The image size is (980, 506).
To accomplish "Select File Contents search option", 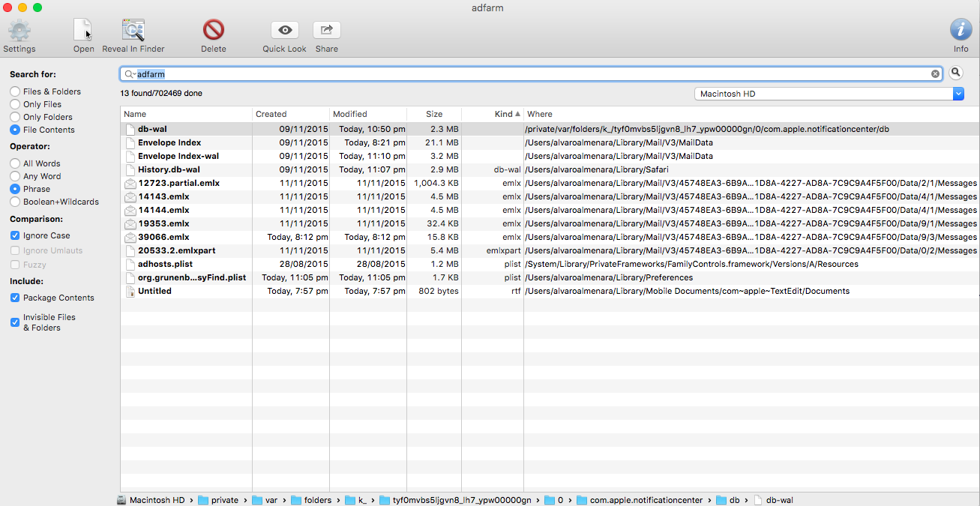I will (15, 130).
